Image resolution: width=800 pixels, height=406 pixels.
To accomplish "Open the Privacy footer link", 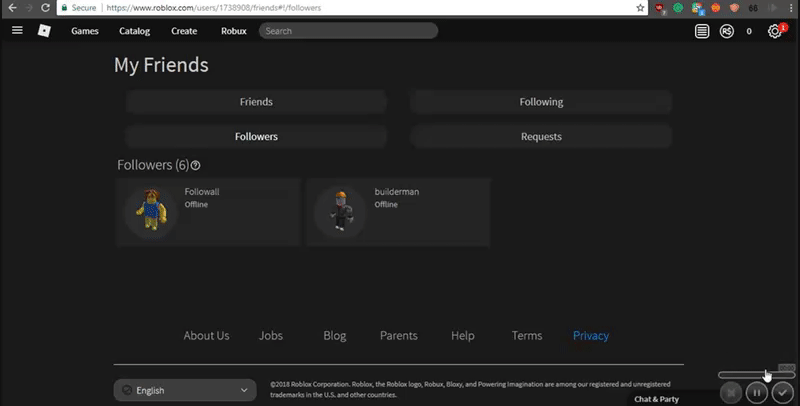I will click(x=591, y=336).
